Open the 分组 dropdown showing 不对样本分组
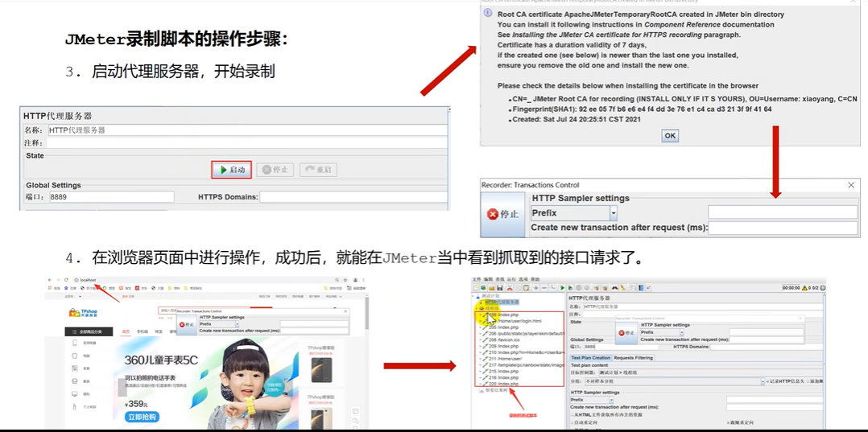The height and width of the screenshot is (432, 868). coord(763,381)
